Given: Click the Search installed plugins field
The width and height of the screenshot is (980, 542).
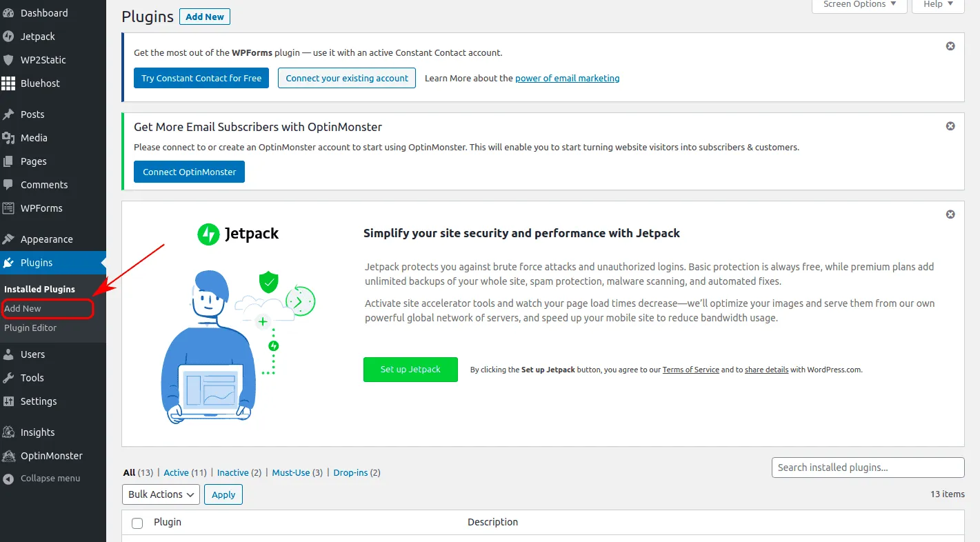Looking at the screenshot, I should click(868, 468).
